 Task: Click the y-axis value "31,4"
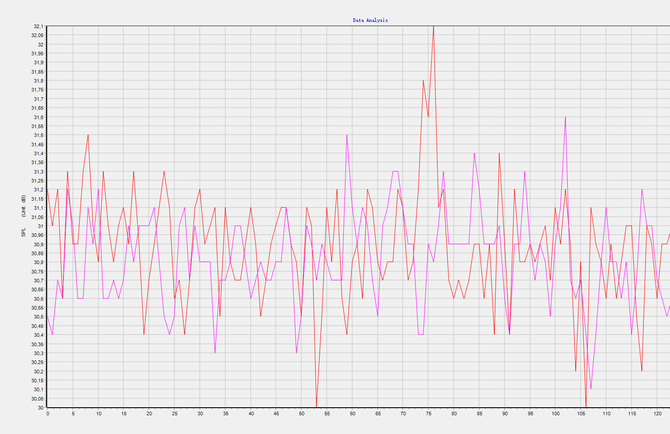pyautogui.click(x=38, y=153)
